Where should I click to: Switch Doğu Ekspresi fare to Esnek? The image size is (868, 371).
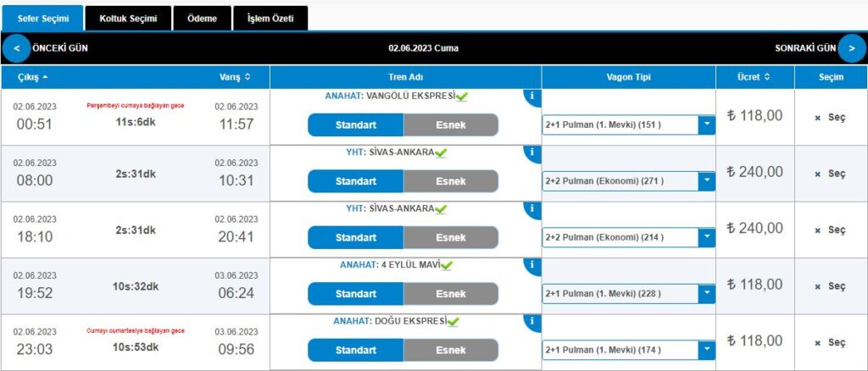coord(451,351)
